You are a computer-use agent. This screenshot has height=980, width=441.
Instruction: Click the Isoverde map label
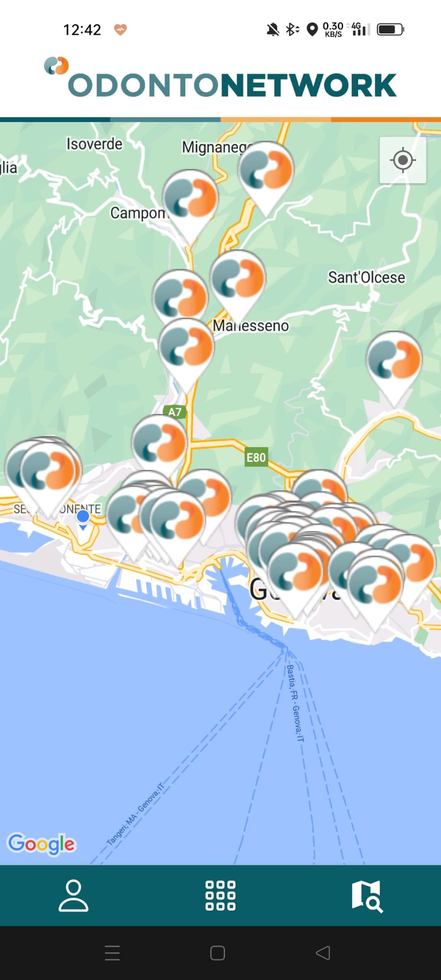tap(94, 144)
